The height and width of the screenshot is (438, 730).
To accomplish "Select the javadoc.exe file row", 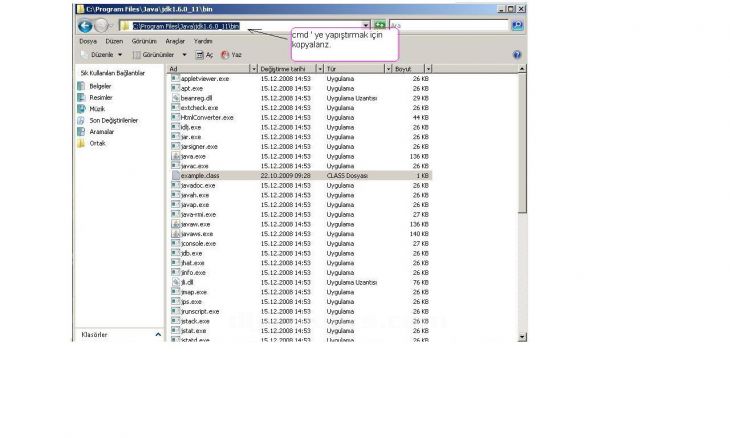I will [302, 185].
